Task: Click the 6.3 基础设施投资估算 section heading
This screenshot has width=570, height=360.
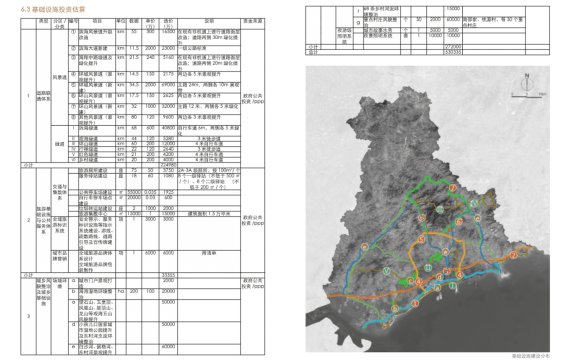Action: 53,9
